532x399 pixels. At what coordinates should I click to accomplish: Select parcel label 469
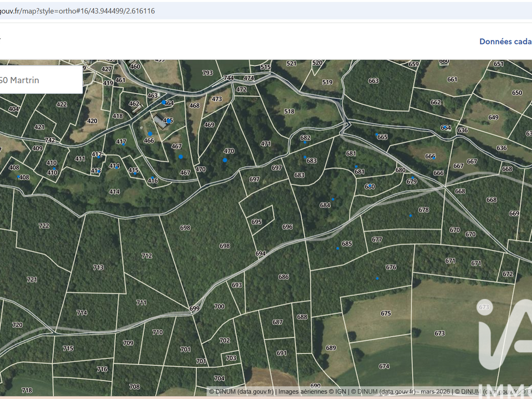click(x=209, y=125)
